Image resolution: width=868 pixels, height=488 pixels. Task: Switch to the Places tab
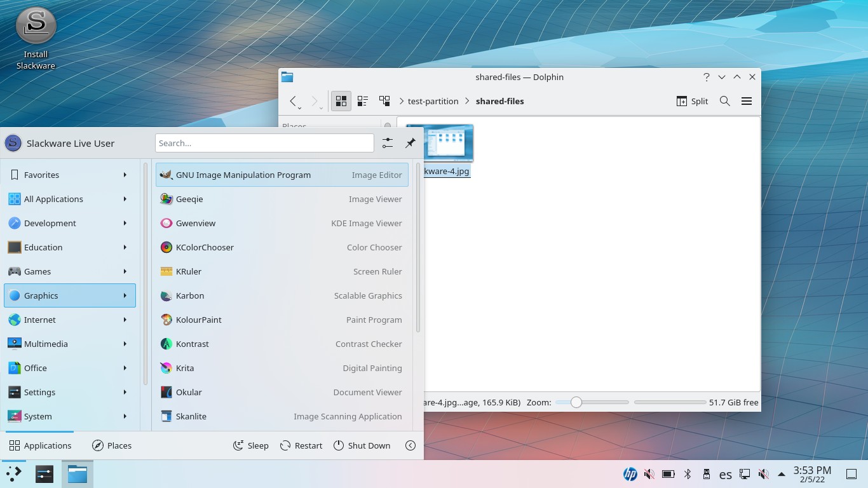click(112, 445)
